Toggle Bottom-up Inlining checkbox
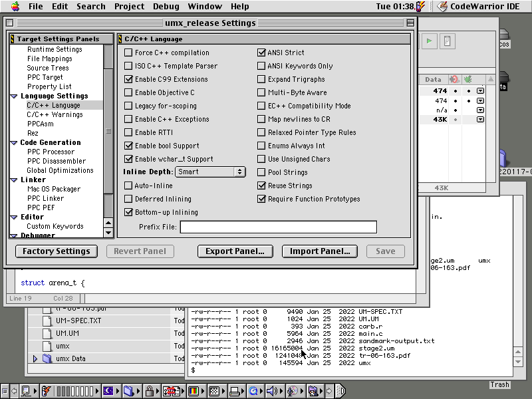This screenshot has width=532, height=399. coord(128,212)
